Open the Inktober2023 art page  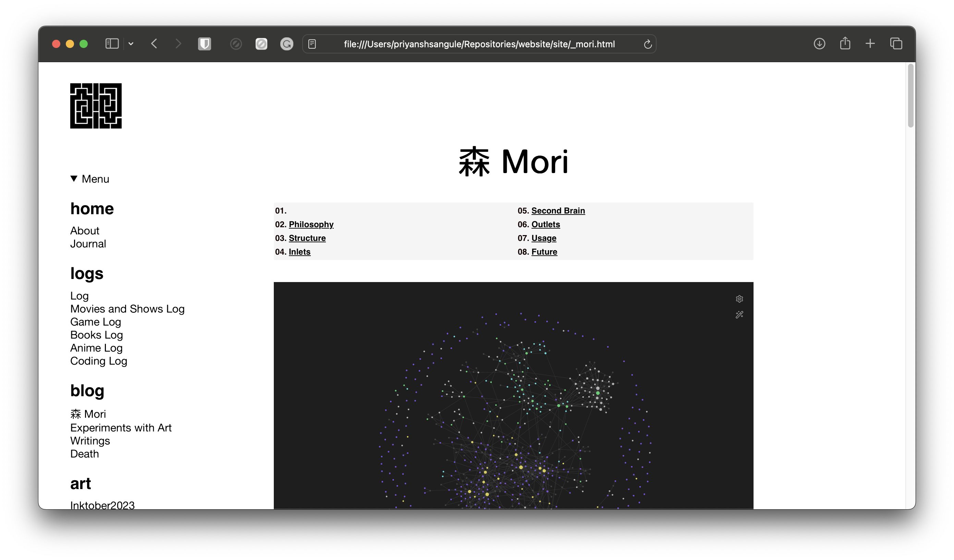click(x=102, y=505)
